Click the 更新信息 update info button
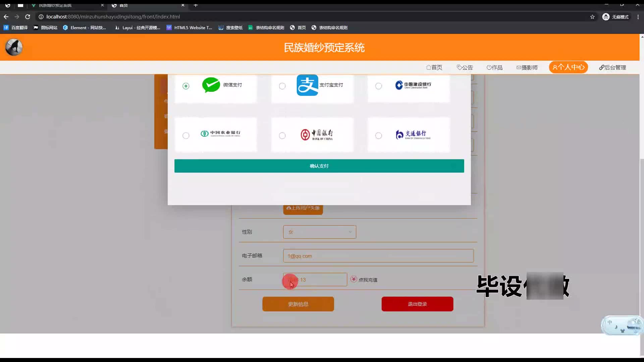Screen dimensions: 644x362 click(298, 304)
